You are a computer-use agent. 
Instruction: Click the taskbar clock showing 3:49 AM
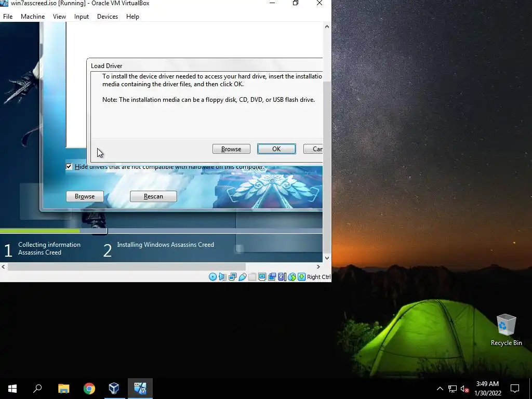487,389
